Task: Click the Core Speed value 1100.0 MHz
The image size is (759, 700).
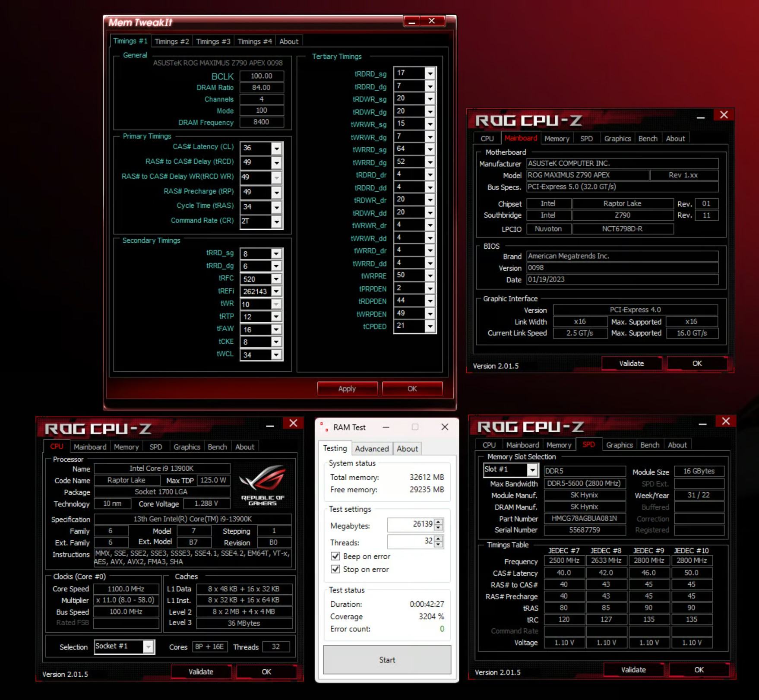Action: 126,589
